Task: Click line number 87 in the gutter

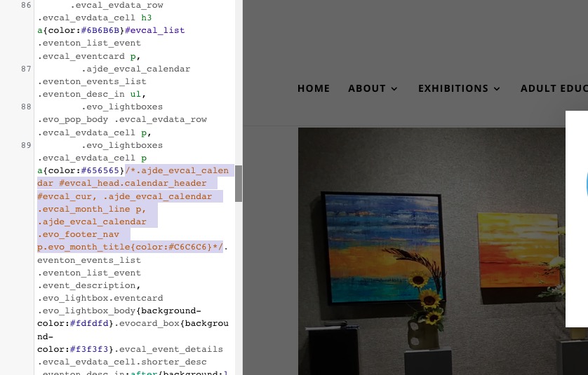Action: (26, 69)
